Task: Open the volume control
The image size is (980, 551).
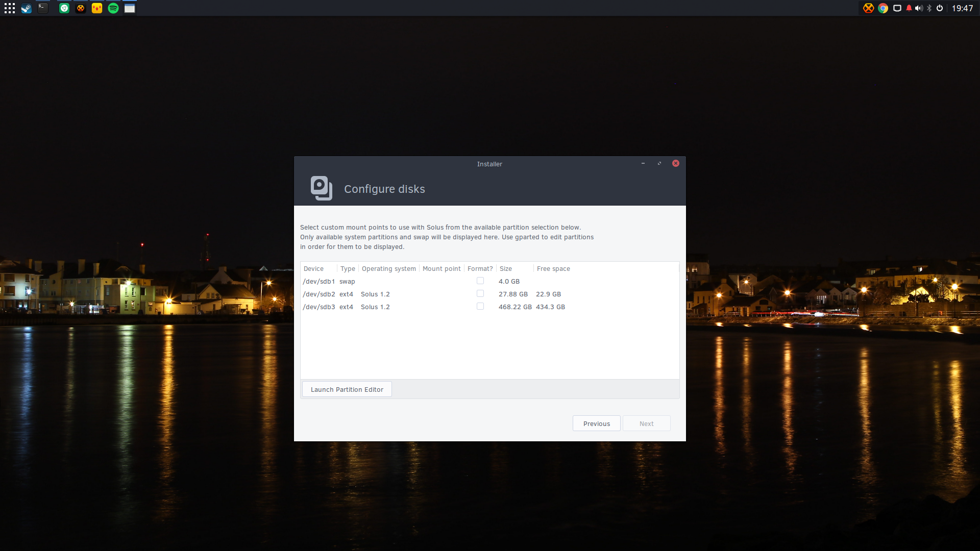Action: 919,8
